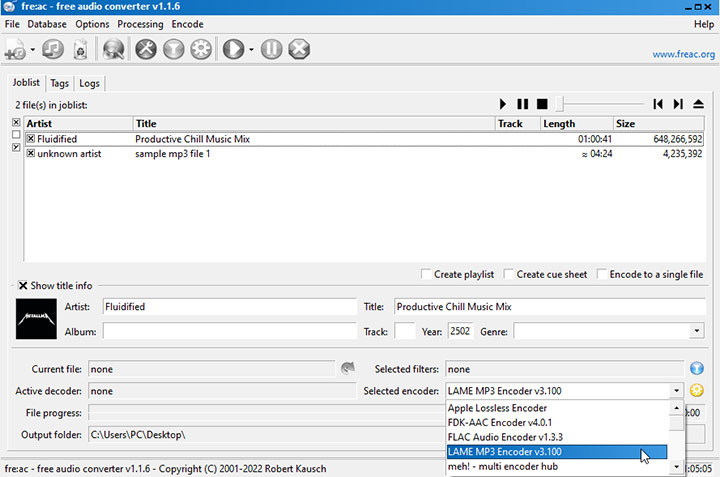The height and width of the screenshot is (477, 720).
Task: Open the Options menu
Action: [92, 24]
